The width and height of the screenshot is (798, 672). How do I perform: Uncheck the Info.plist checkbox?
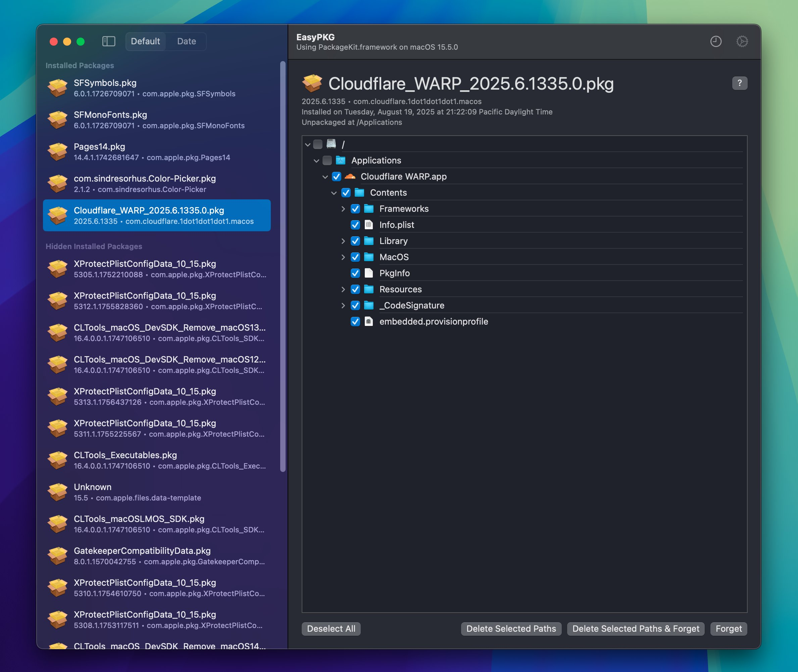355,225
